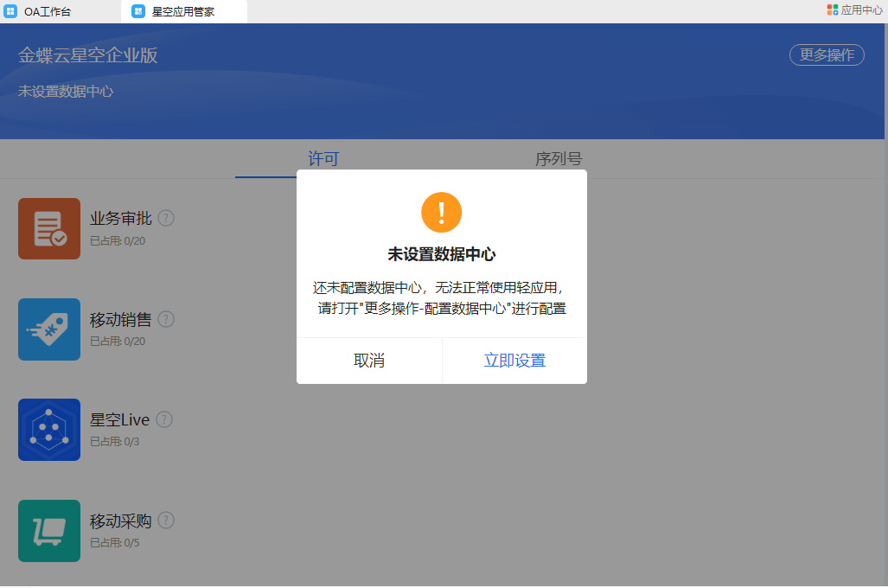Image resolution: width=888 pixels, height=588 pixels.
Task: Open the 序列号 tab
Action: click(559, 159)
